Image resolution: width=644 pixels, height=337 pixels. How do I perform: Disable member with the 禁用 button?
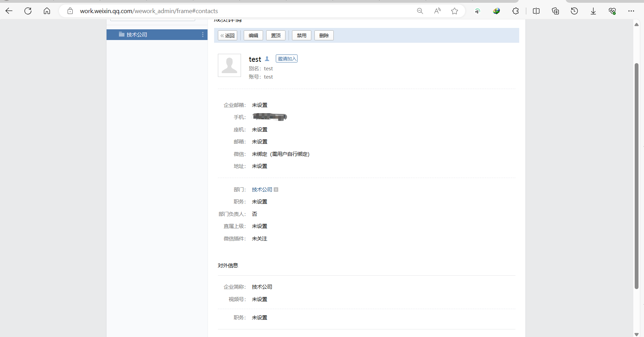tap(302, 36)
